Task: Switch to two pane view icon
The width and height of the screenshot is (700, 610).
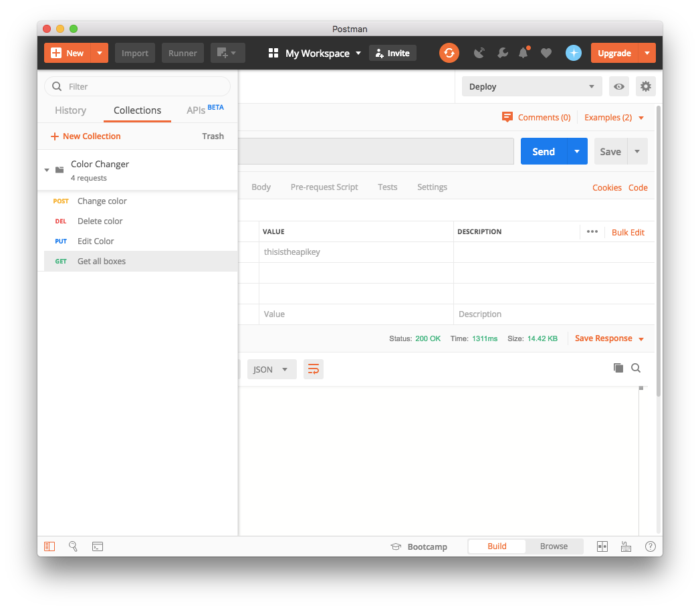Action: pos(602,546)
